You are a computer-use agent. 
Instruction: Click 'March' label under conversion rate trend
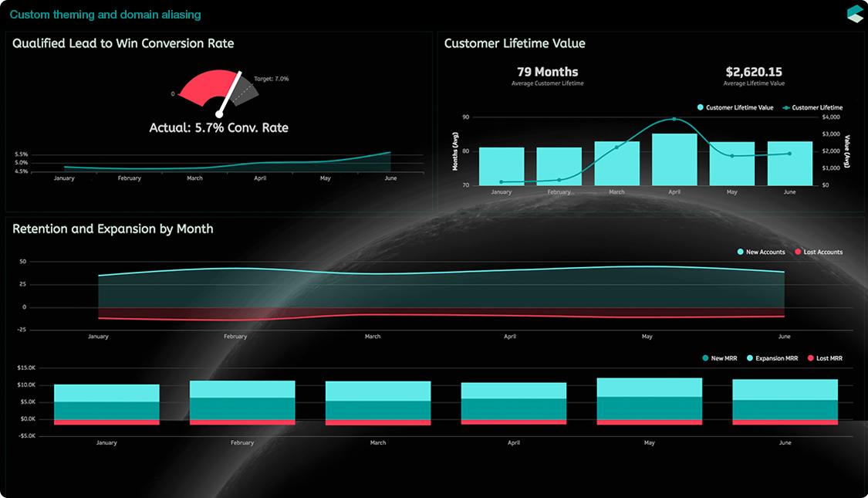pyautogui.click(x=195, y=178)
